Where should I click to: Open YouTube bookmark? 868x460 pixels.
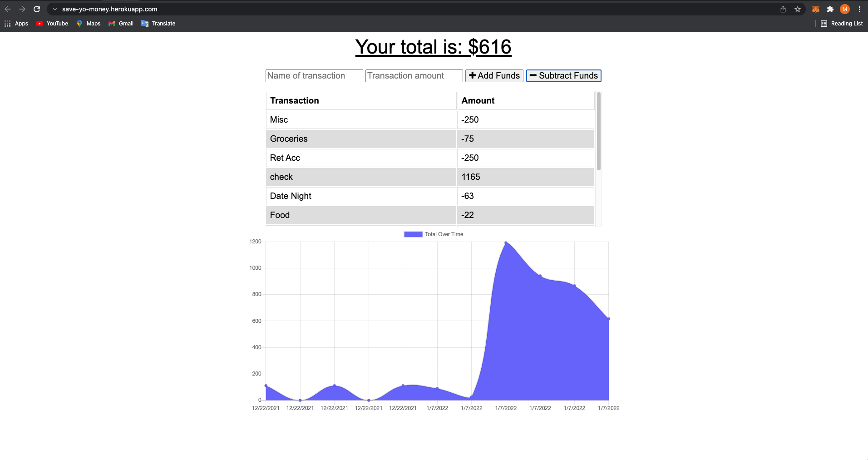[x=52, y=24]
